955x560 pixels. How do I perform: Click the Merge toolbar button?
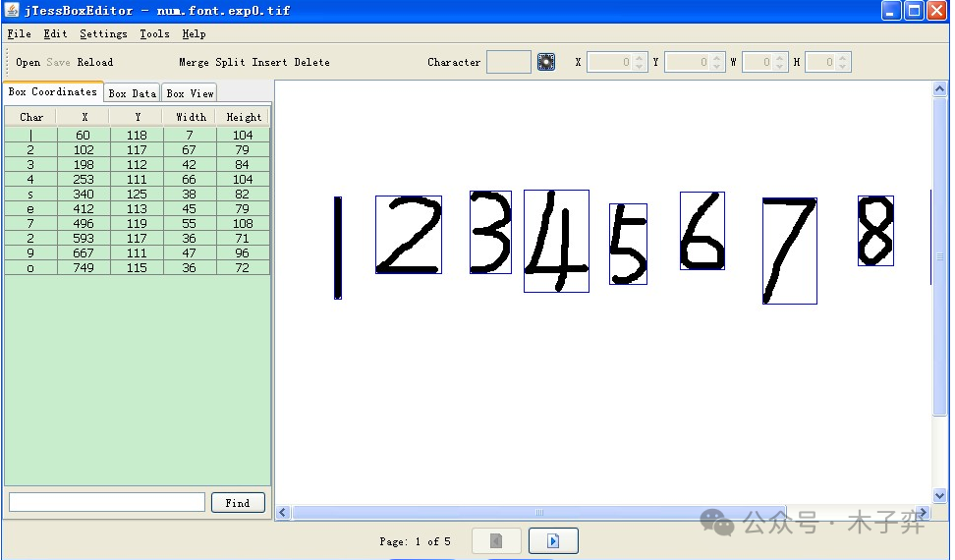click(195, 62)
